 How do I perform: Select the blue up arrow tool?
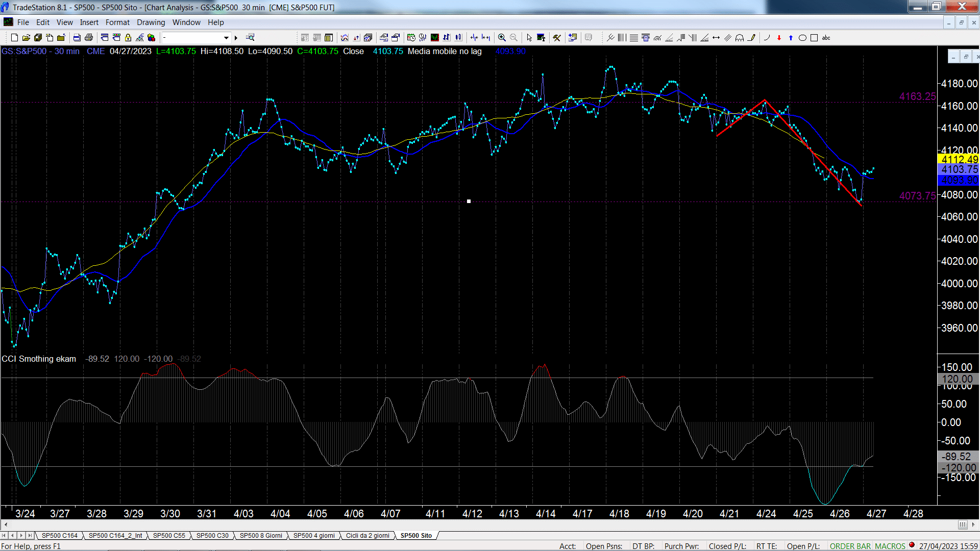click(x=791, y=38)
